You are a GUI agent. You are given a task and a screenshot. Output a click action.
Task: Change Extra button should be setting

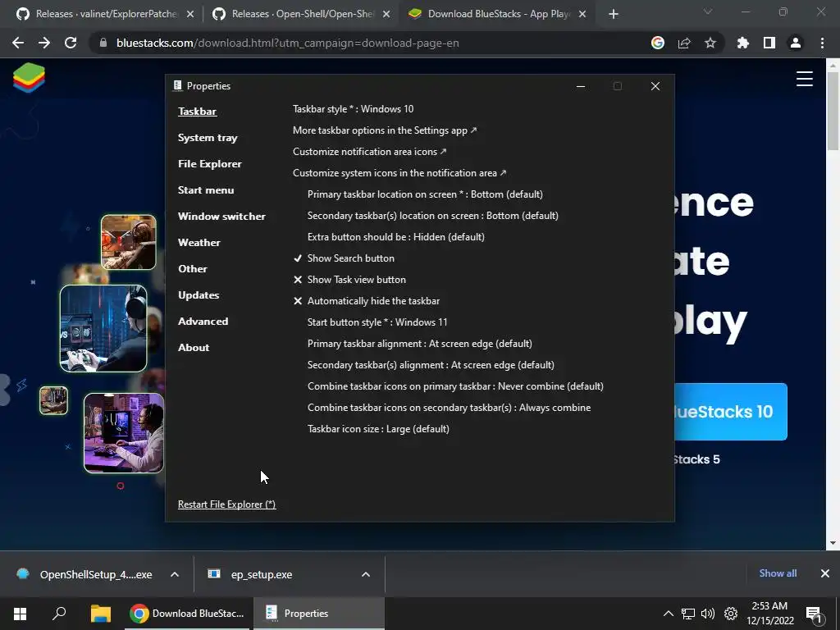click(396, 237)
